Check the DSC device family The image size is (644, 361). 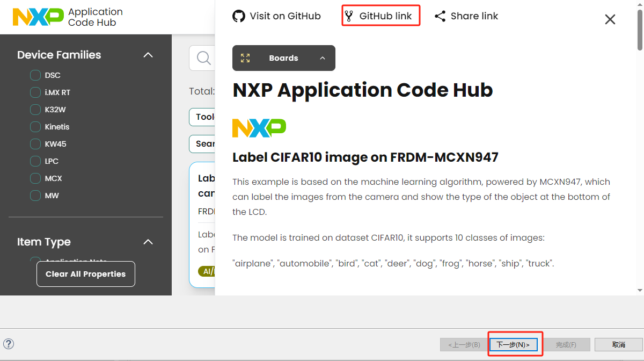(x=35, y=75)
